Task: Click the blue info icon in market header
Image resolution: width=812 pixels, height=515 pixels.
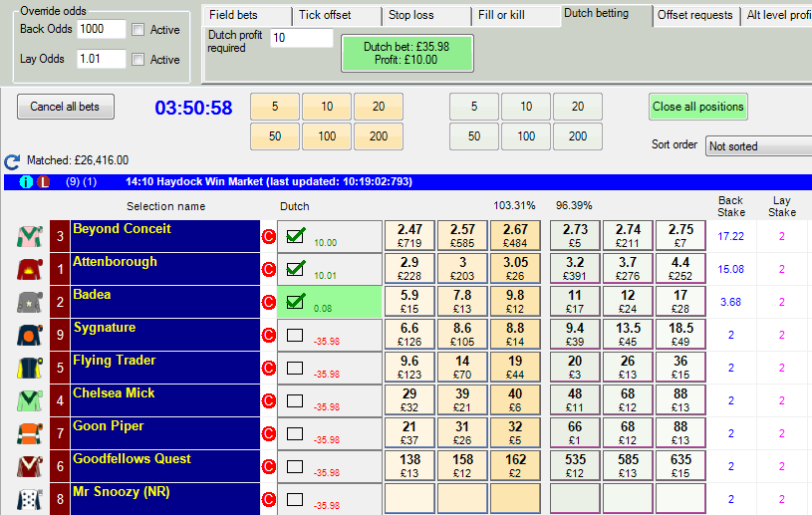Action: pyautogui.click(x=27, y=182)
